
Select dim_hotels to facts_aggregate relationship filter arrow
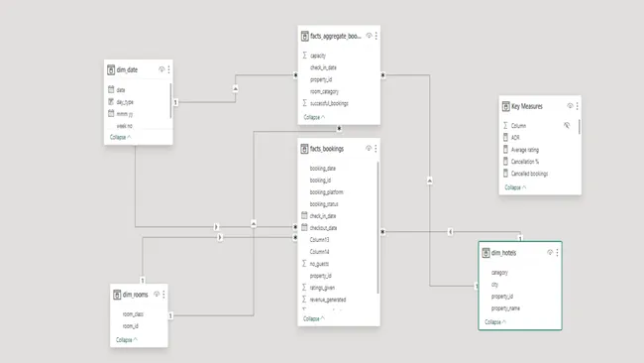point(430,181)
